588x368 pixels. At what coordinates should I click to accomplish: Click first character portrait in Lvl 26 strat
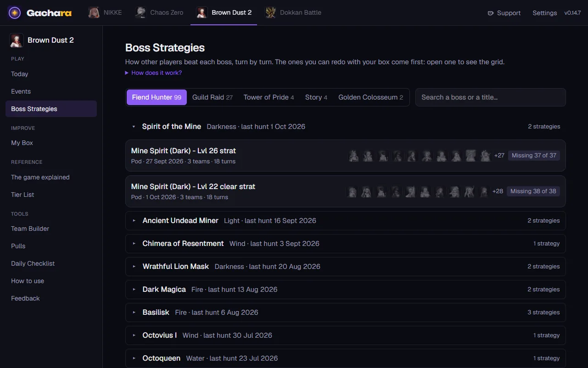pyautogui.click(x=353, y=156)
